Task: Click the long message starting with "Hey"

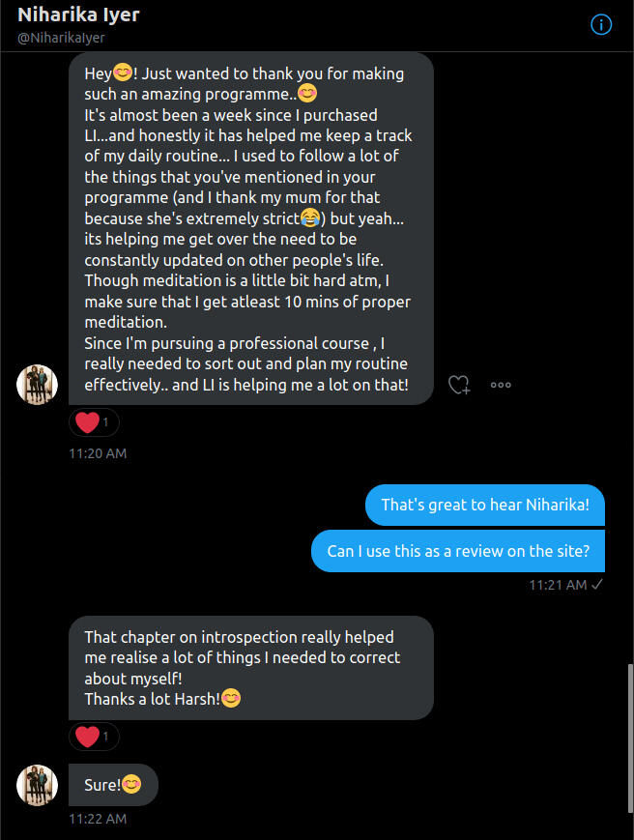Action: coord(250,228)
